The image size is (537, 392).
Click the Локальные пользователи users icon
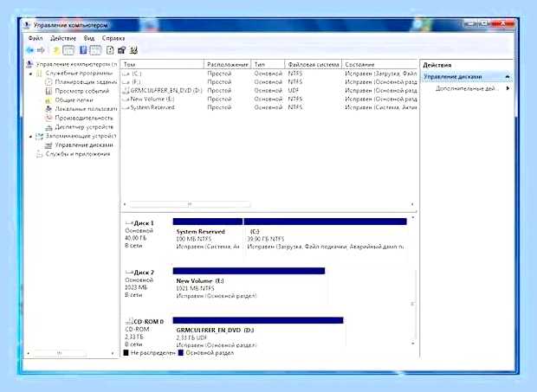click(49, 109)
